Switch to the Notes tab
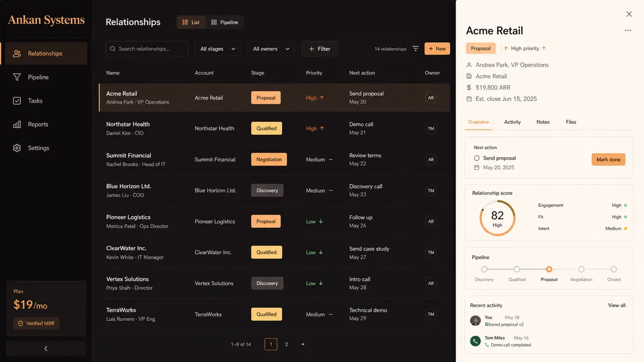 pos(543,122)
